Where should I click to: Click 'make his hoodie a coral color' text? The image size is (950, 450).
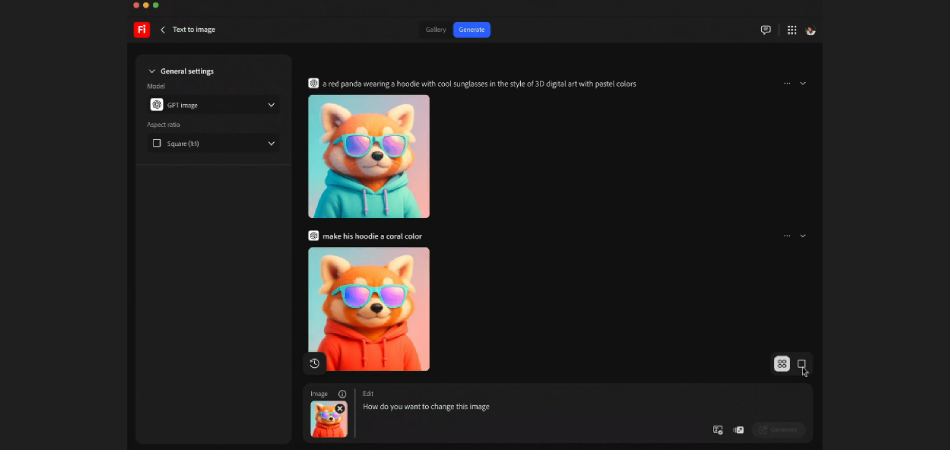[x=372, y=236]
